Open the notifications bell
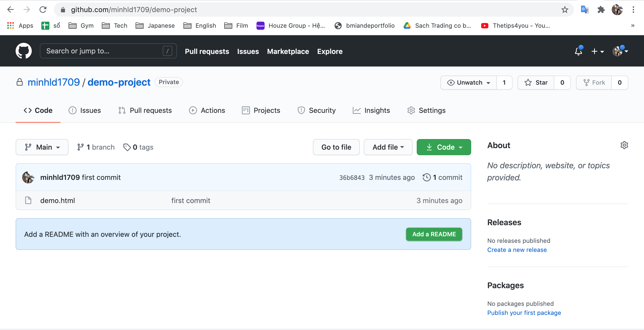Image resolution: width=644 pixels, height=330 pixels. [578, 51]
